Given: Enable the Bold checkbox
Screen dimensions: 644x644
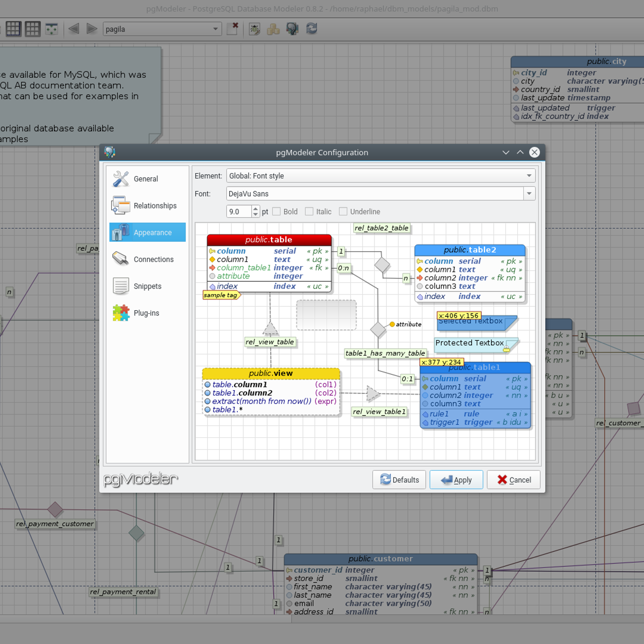Looking at the screenshot, I should (276, 211).
